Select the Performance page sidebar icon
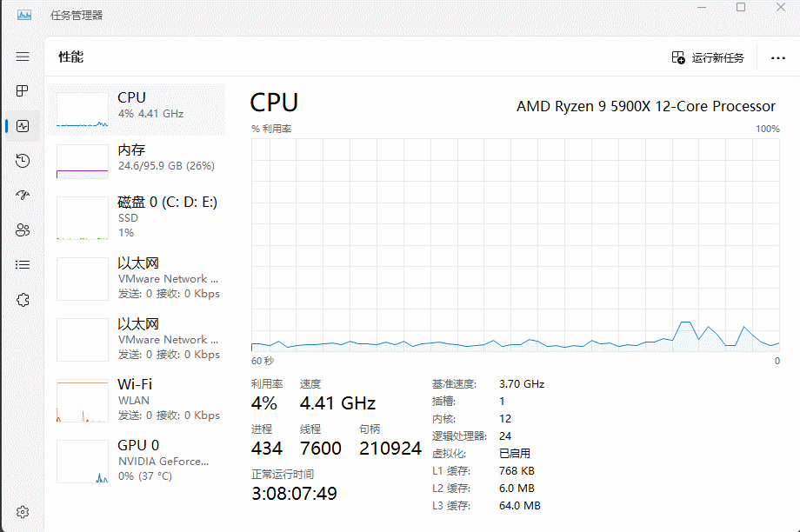Viewport: 800px width, 532px height. (x=23, y=126)
